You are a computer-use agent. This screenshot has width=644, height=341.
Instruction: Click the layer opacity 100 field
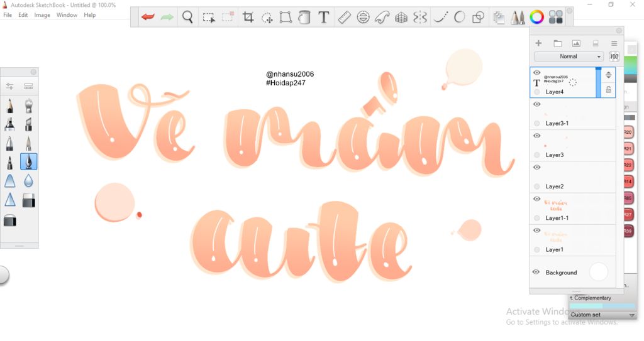point(614,57)
